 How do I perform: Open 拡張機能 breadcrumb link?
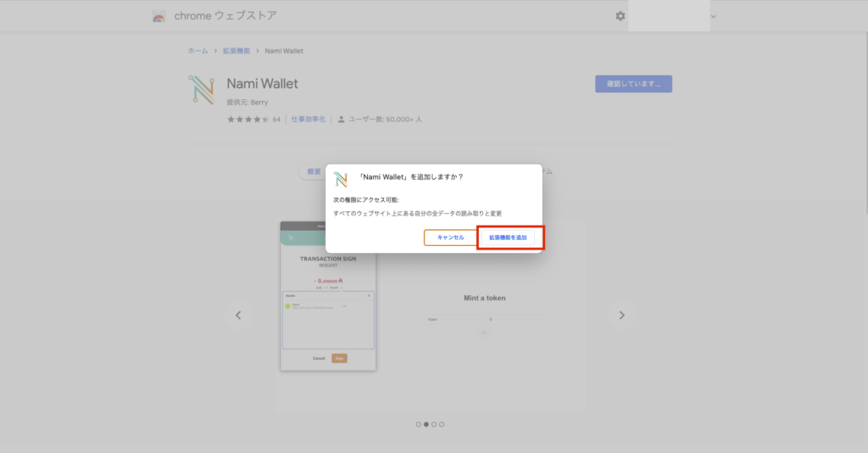pyautogui.click(x=236, y=51)
